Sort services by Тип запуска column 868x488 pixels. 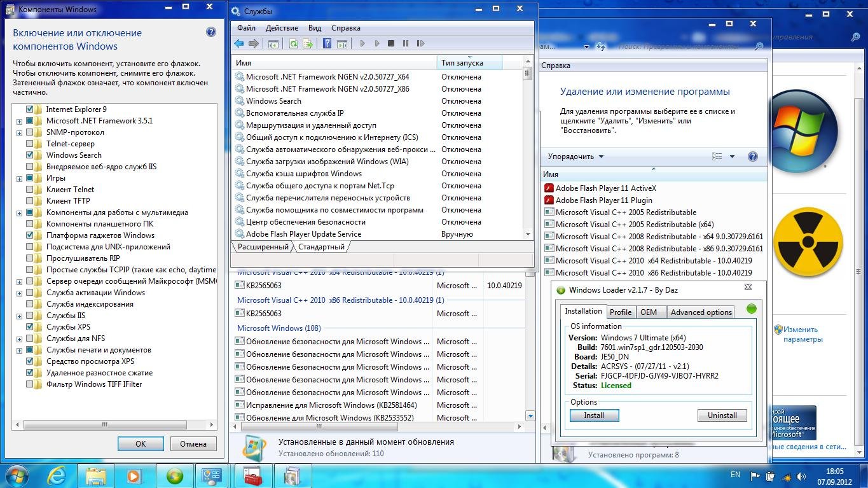(469, 63)
